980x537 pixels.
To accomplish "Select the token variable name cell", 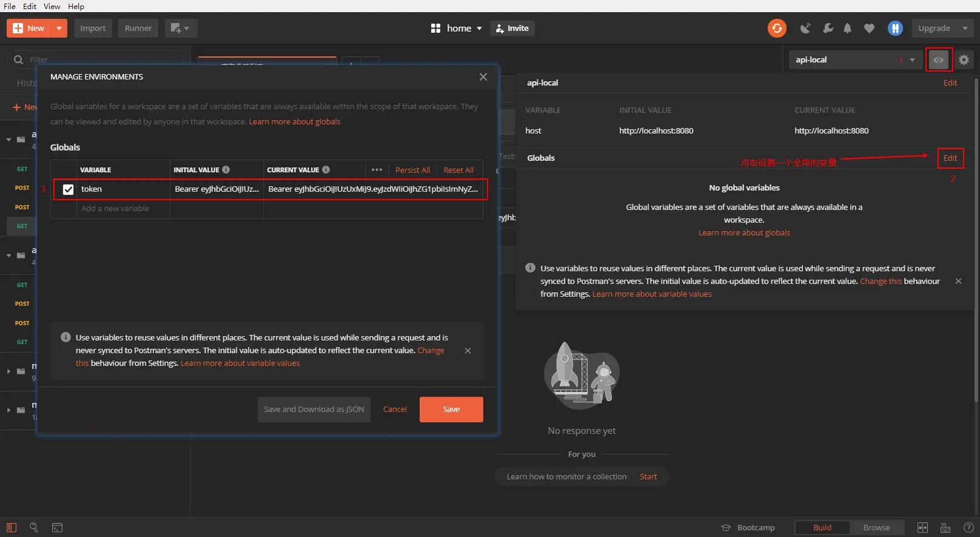I will (123, 189).
